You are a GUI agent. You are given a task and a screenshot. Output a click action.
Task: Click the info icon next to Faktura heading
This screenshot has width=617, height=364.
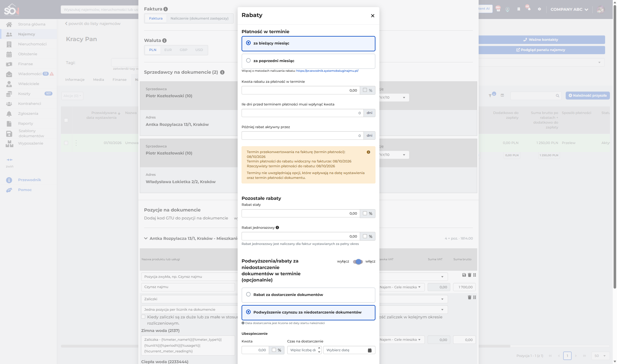[166, 9]
